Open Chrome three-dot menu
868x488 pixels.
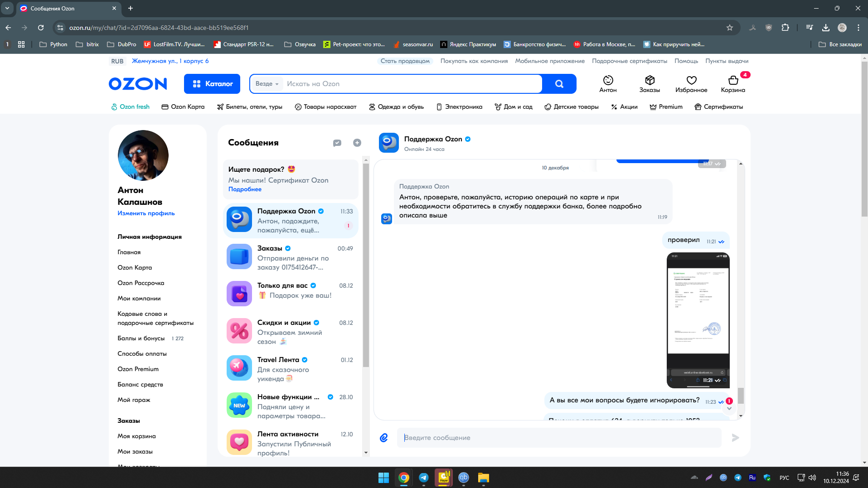coord(858,28)
